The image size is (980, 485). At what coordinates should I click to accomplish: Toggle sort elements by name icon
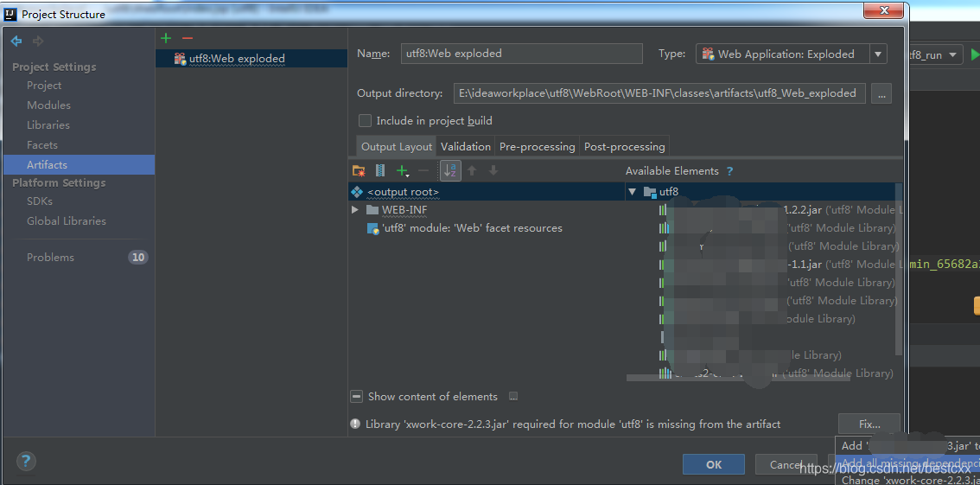[450, 170]
